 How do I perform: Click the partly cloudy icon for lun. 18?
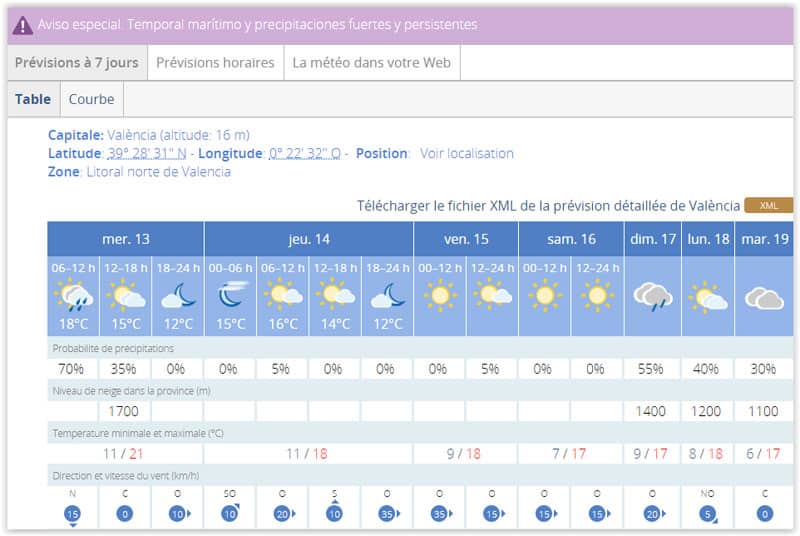707,296
